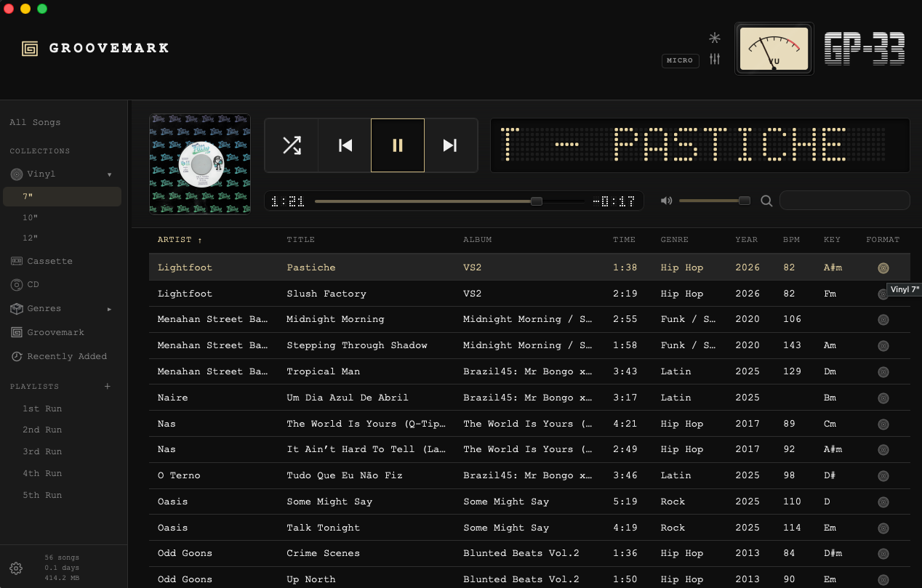Select Nas The World Is Yours row
The image size is (922, 588).
pyautogui.click(x=529, y=424)
